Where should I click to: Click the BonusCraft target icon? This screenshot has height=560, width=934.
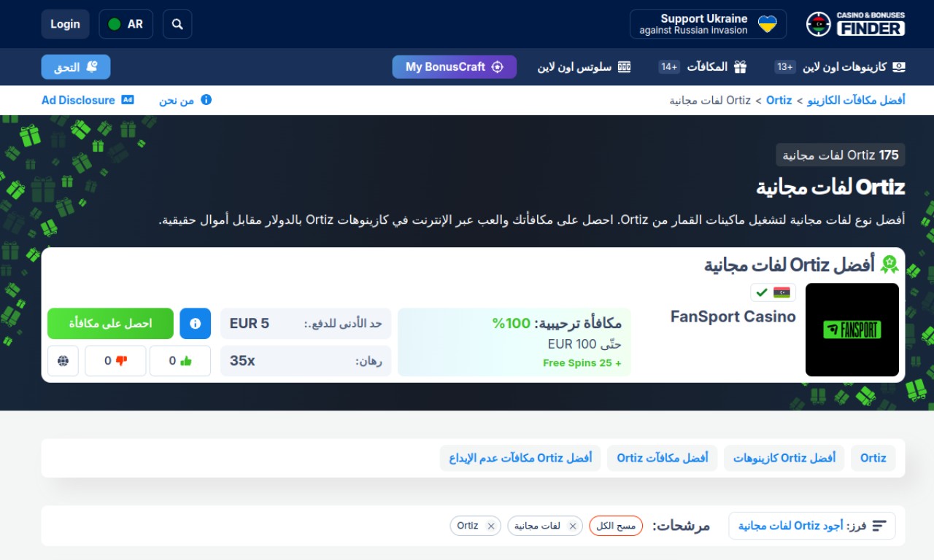click(498, 67)
